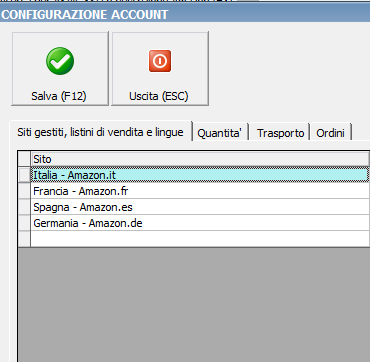Image resolution: width=370 pixels, height=362 pixels.
Task: Select the Italia - Amazon.it row
Action: point(200,175)
